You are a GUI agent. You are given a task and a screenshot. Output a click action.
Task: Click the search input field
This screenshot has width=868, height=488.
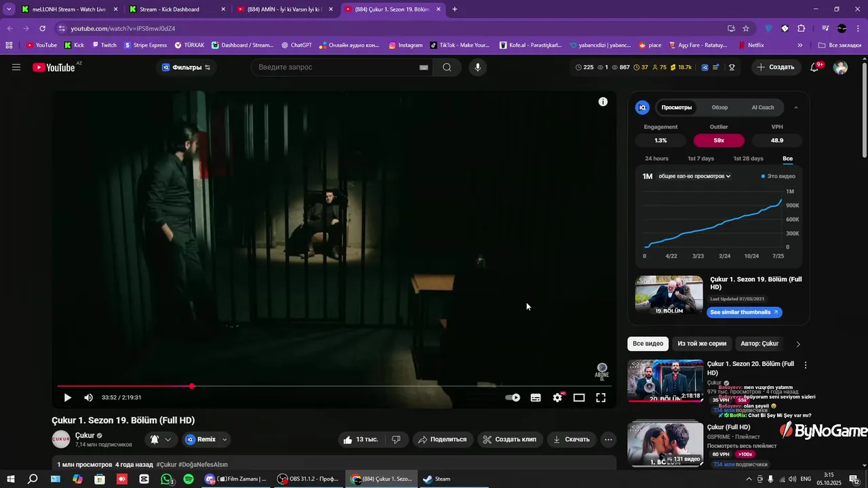tap(336, 67)
